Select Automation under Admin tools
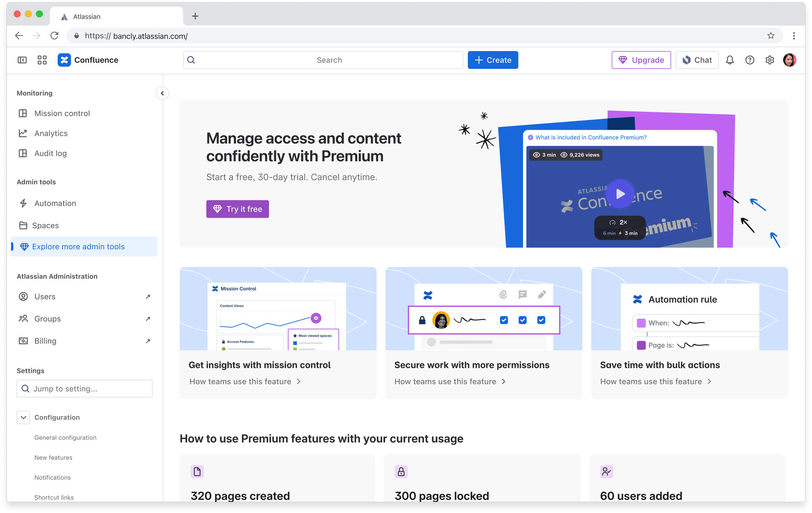Image resolution: width=812 pixels, height=513 pixels. 55,203
